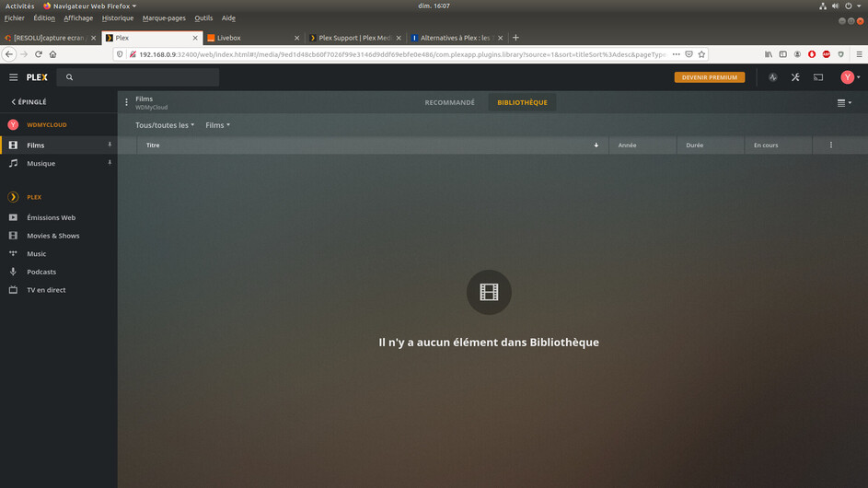Click the browser forward button
The width and height of the screenshot is (868, 488).
(24, 54)
